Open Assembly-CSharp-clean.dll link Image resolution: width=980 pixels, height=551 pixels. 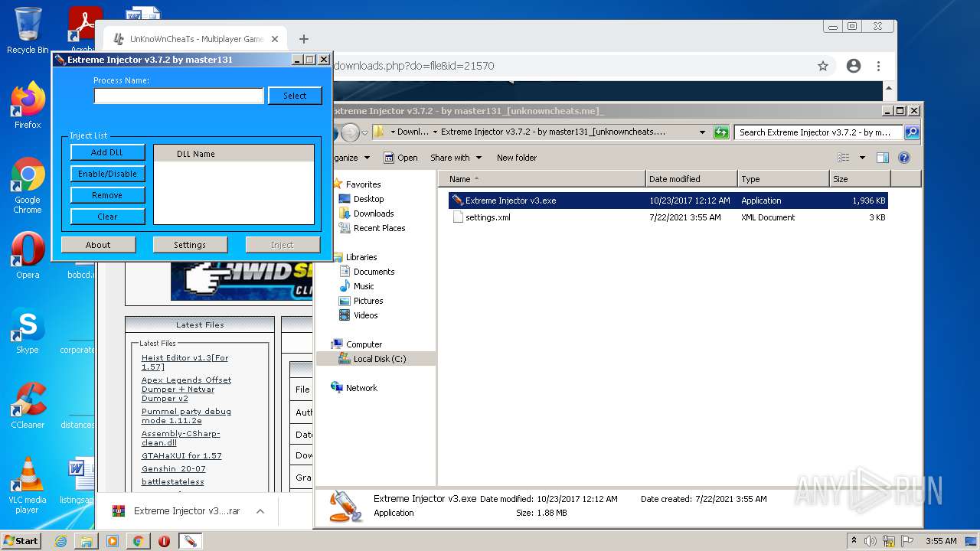(181, 438)
